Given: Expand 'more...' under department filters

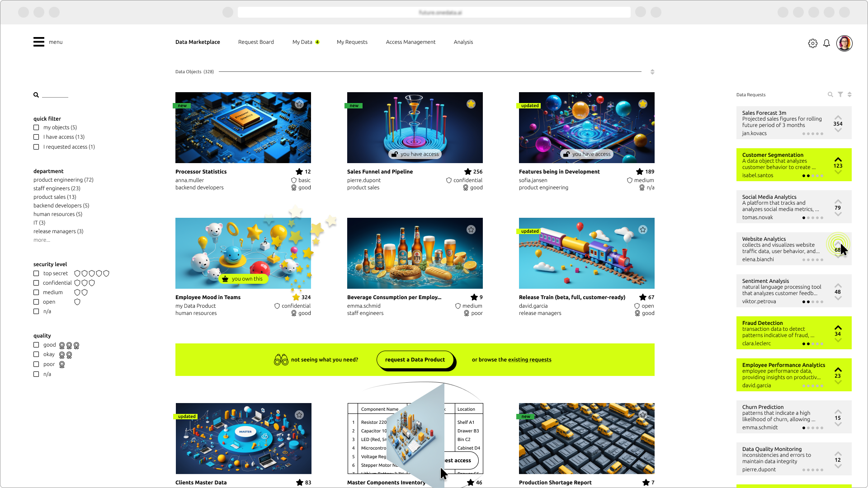Looking at the screenshot, I should point(42,240).
